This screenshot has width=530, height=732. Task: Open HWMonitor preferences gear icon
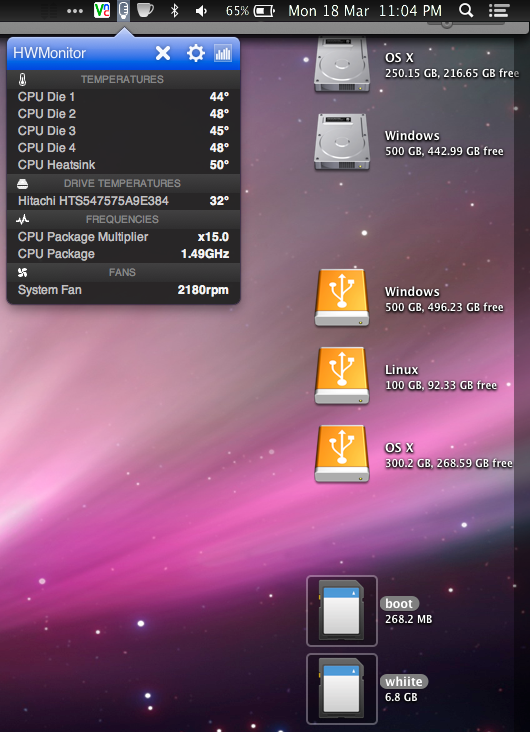click(196, 53)
